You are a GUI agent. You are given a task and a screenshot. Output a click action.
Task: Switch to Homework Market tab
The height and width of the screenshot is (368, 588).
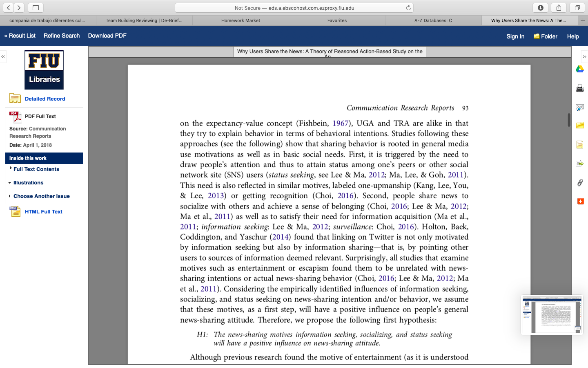pyautogui.click(x=241, y=20)
